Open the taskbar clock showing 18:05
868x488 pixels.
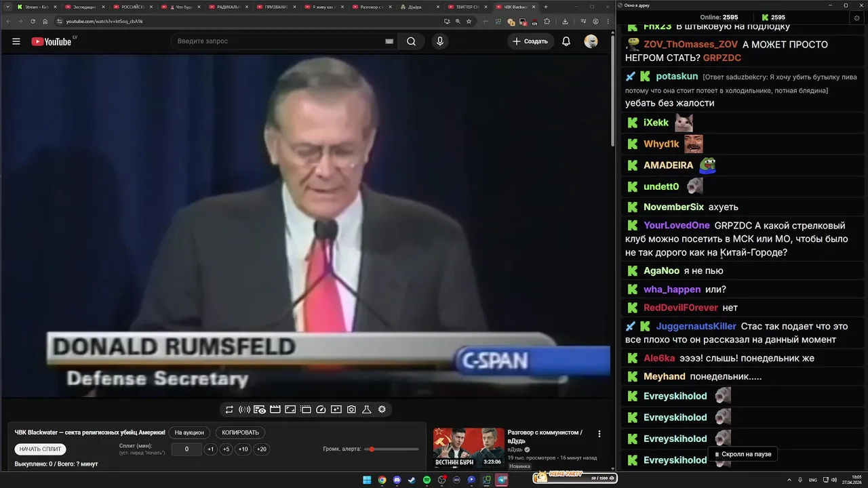pyautogui.click(x=851, y=480)
